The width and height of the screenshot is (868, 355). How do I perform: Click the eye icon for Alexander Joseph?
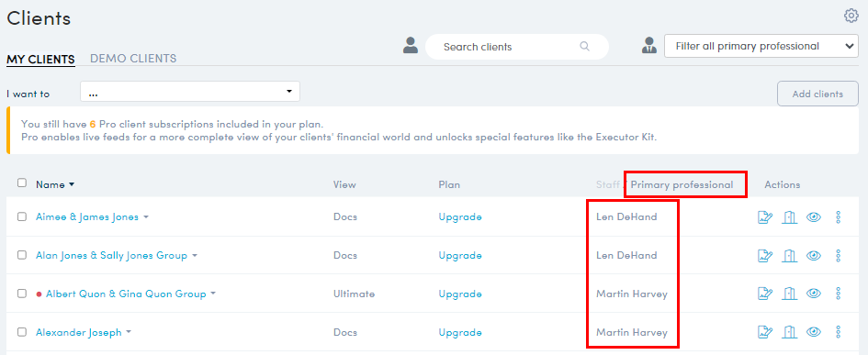point(813,332)
